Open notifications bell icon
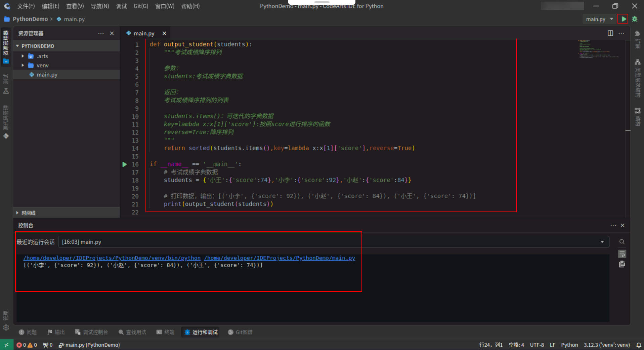This screenshot has width=644, height=350. point(639,345)
